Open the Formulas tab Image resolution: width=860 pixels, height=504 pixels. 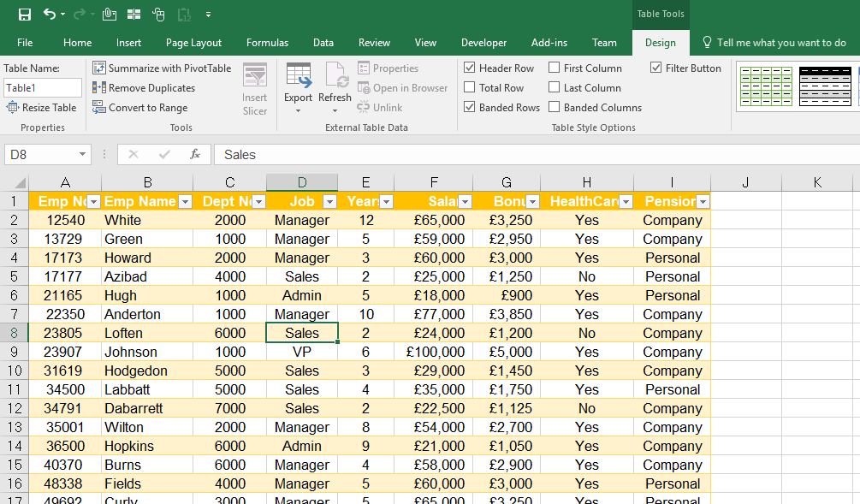267,43
